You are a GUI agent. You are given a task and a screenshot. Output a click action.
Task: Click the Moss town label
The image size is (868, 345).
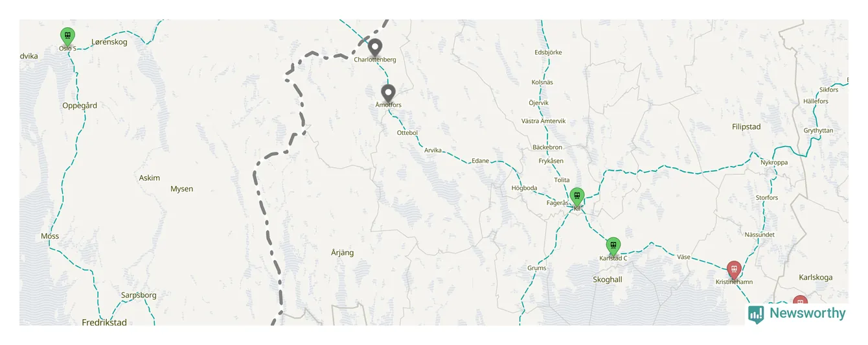50,236
